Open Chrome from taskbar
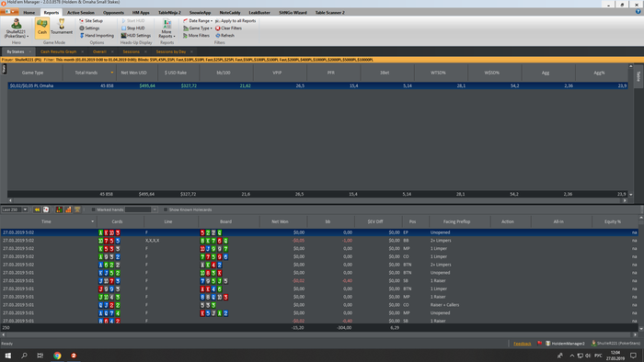 [x=57, y=356]
